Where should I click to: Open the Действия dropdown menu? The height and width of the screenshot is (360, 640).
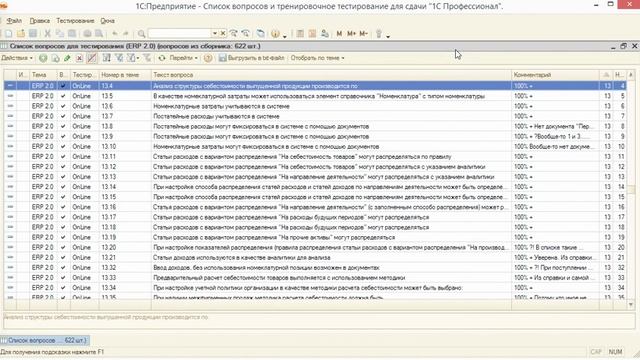pos(17,58)
